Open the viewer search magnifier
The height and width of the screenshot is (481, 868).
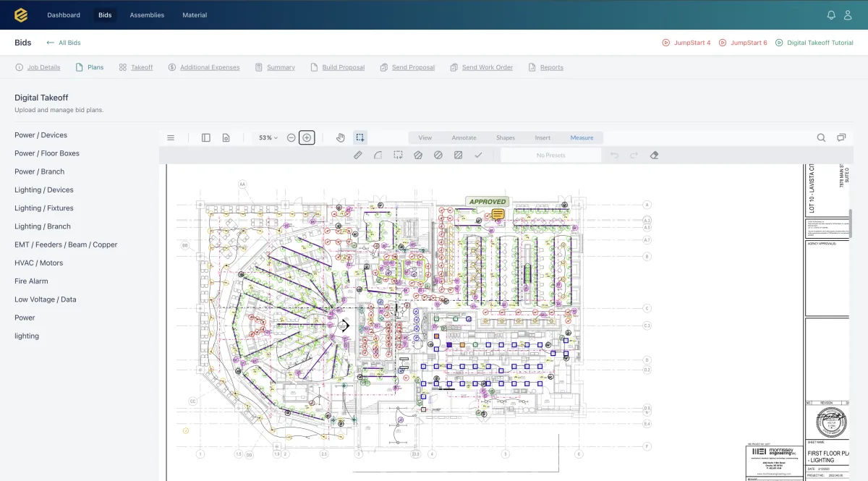click(821, 137)
